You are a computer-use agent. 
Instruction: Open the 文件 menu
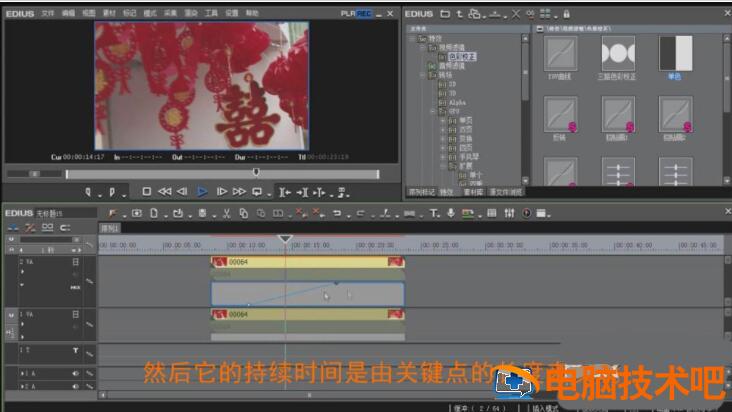48,14
